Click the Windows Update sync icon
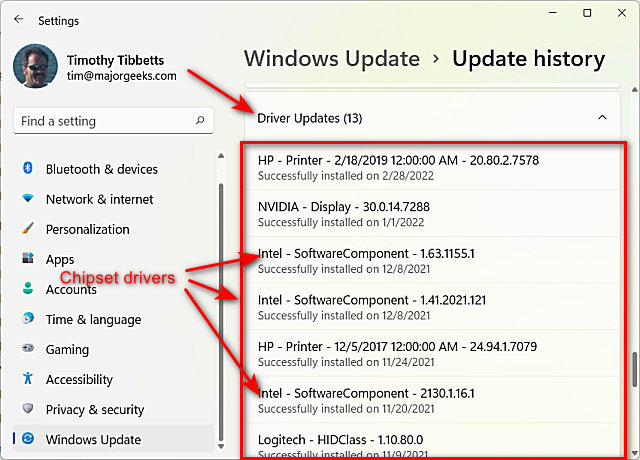This screenshot has width=640, height=460. pos(28,439)
